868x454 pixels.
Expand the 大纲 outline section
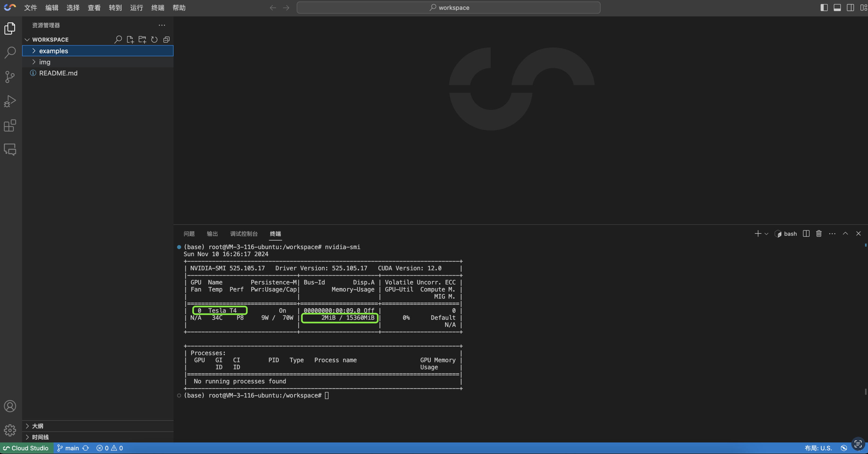[x=98, y=426]
